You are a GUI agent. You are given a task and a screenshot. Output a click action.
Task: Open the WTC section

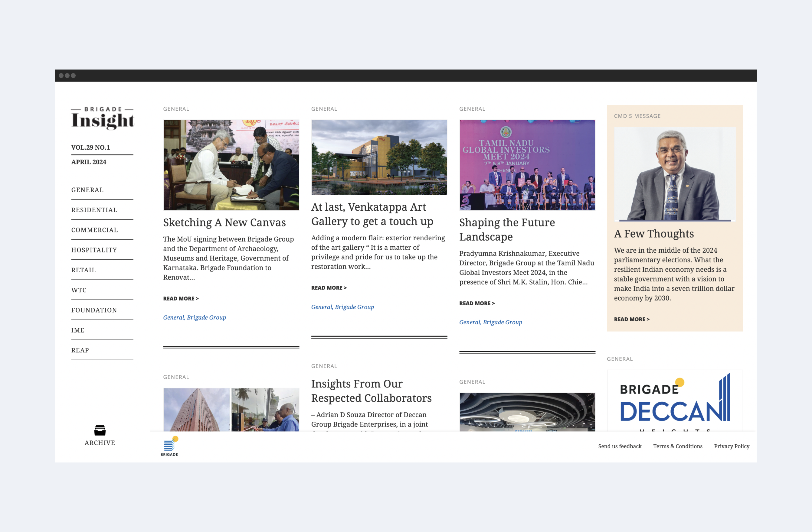79,290
